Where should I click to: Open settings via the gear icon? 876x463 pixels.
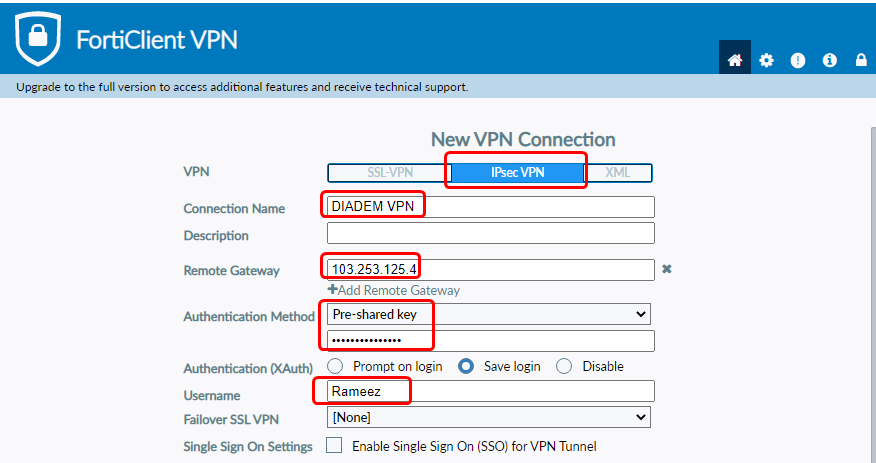pyautogui.click(x=766, y=60)
